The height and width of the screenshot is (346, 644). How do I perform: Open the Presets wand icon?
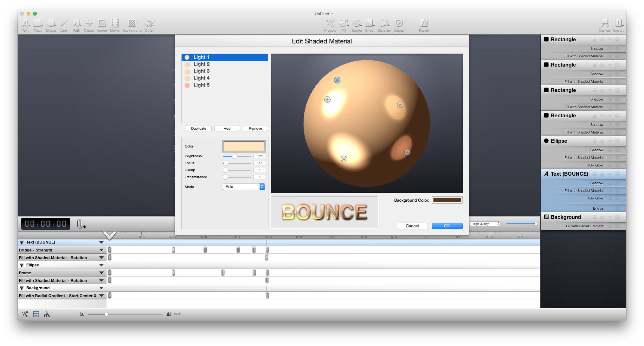tap(330, 23)
